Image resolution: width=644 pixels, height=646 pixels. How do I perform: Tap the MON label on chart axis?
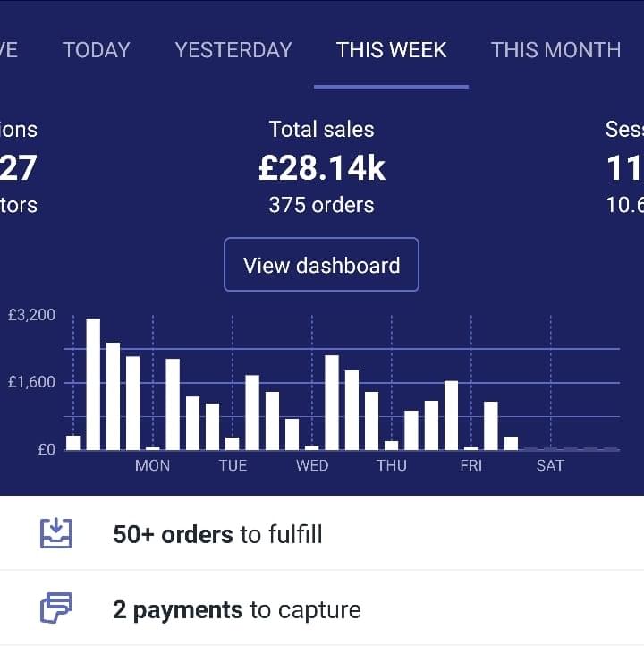[x=152, y=465]
